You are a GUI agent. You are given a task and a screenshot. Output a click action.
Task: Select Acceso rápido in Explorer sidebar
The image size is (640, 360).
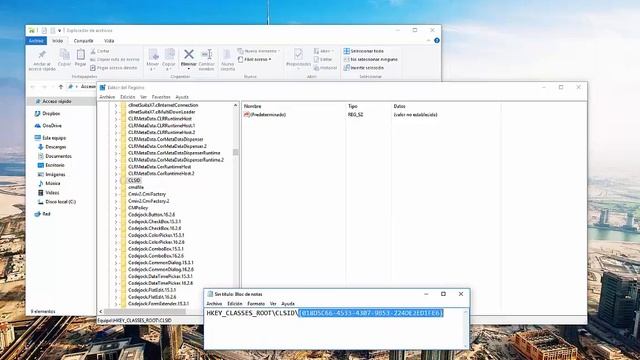click(57, 101)
